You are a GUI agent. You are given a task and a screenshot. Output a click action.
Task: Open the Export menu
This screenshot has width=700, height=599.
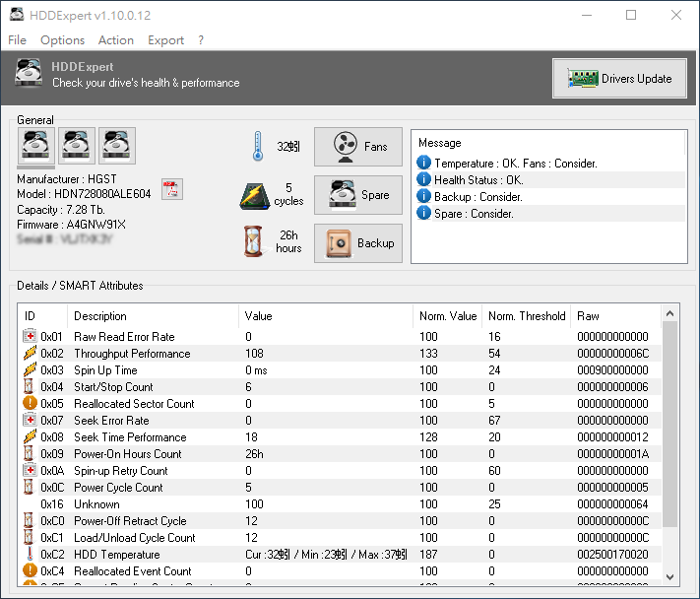[165, 40]
